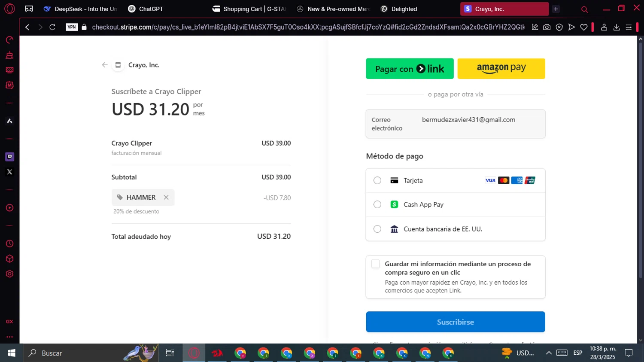
Task: Click the VPN badge in address bar
Action: [72, 27]
